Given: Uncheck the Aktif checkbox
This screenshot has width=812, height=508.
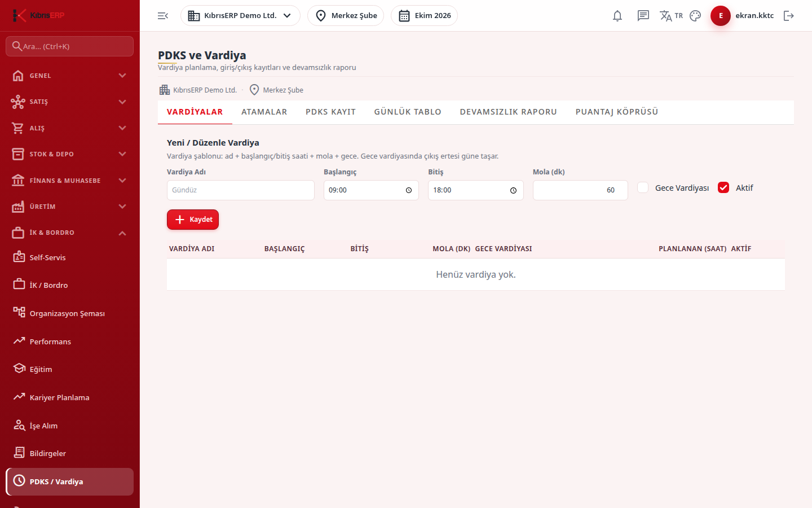Looking at the screenshot, I should click(x=723, y=187).
